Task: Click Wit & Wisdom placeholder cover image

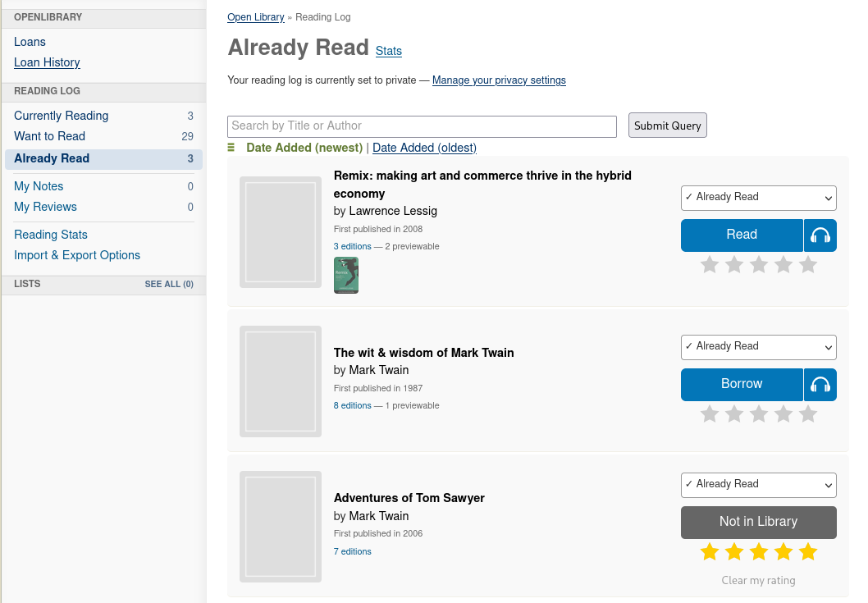Action: pyautogui.click(x=281, y=381)
